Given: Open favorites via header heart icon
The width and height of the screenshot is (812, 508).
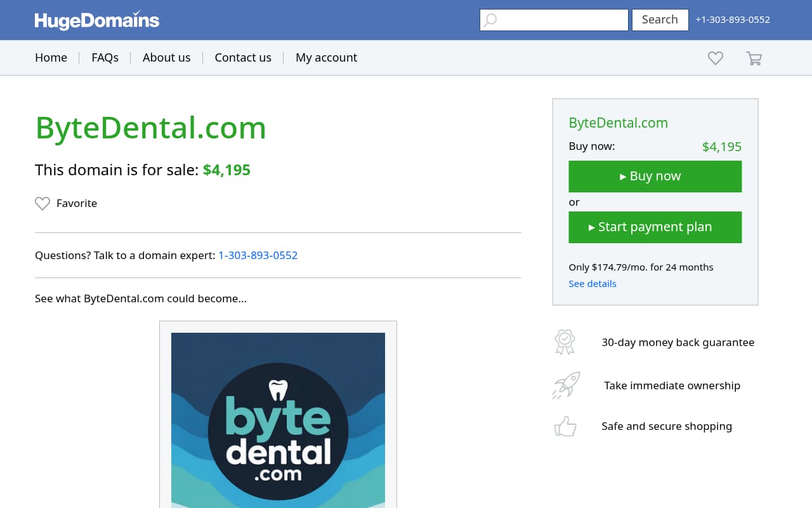Looking at the screenshot, I should pos(716,58).
